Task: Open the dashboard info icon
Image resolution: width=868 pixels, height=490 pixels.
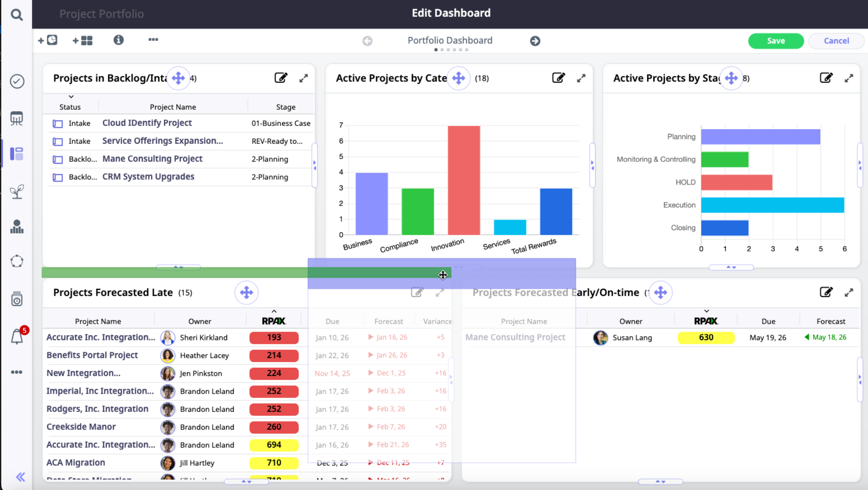Action: click(x=118, y=40)
